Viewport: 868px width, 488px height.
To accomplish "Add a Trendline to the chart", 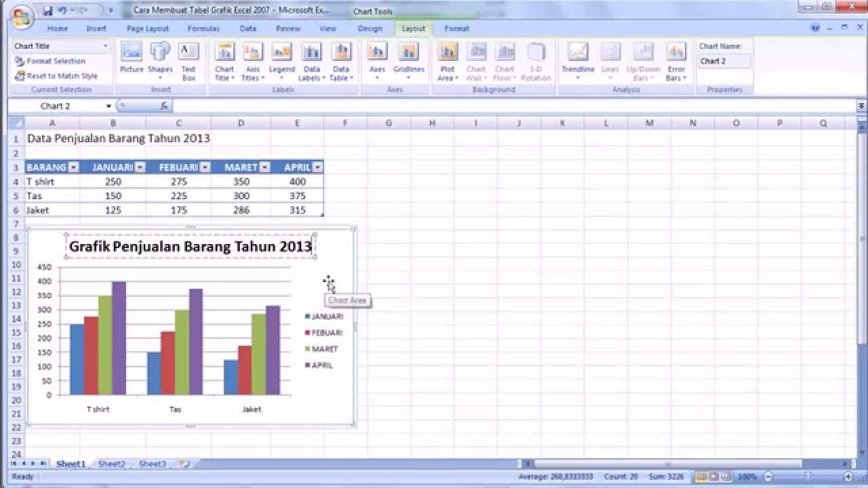I will tap(578, 62).
